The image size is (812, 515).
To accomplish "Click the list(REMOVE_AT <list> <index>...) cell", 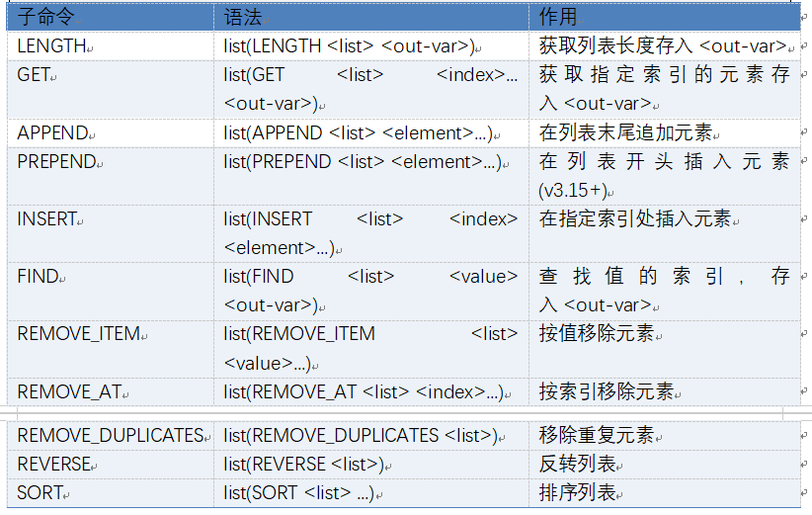I will click(x=371, y=391).
